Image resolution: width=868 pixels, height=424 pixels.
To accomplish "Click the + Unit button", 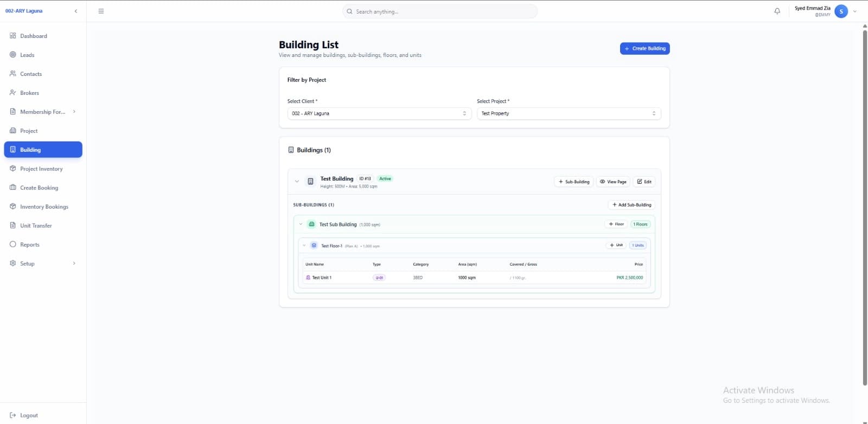I will point(616,245).
